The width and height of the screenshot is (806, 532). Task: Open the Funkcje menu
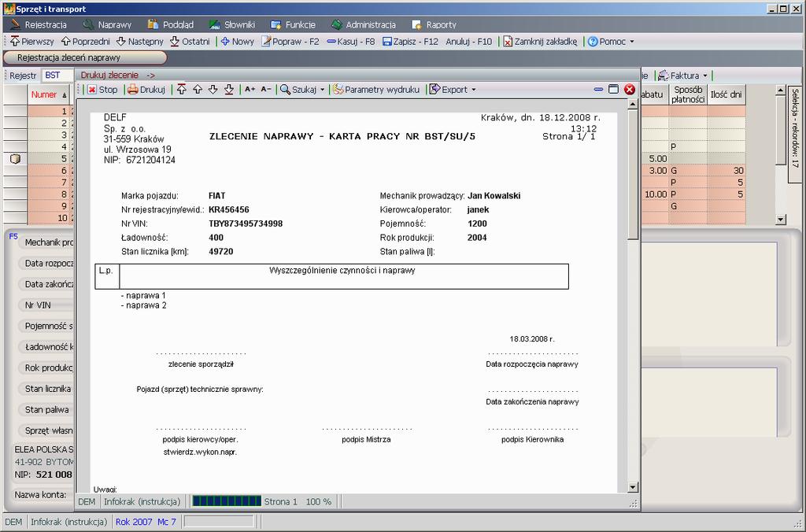294,24
